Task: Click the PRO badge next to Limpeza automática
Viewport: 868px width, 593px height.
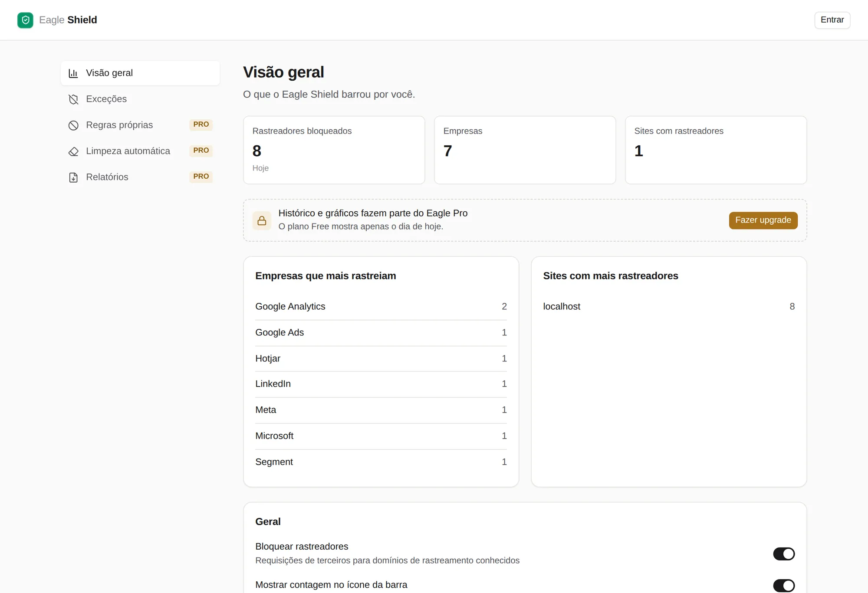Action: 201,151
